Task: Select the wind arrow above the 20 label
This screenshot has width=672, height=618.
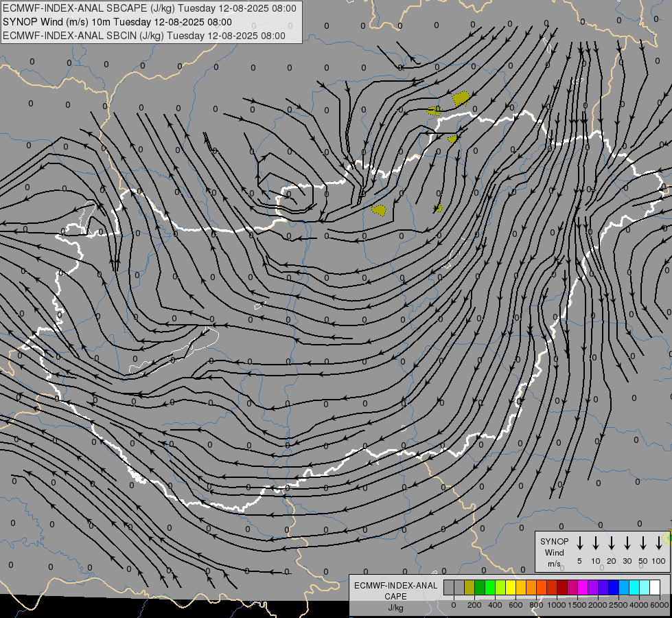Action: click(612, 543)
